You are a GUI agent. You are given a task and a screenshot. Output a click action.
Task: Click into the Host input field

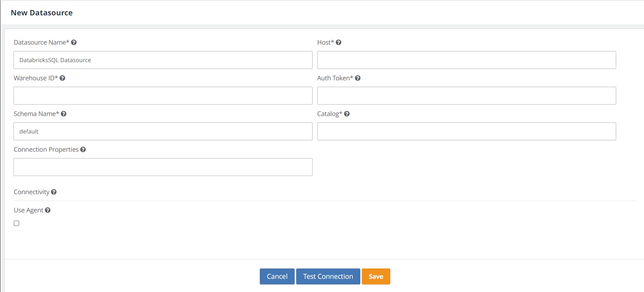click(466, 60)
